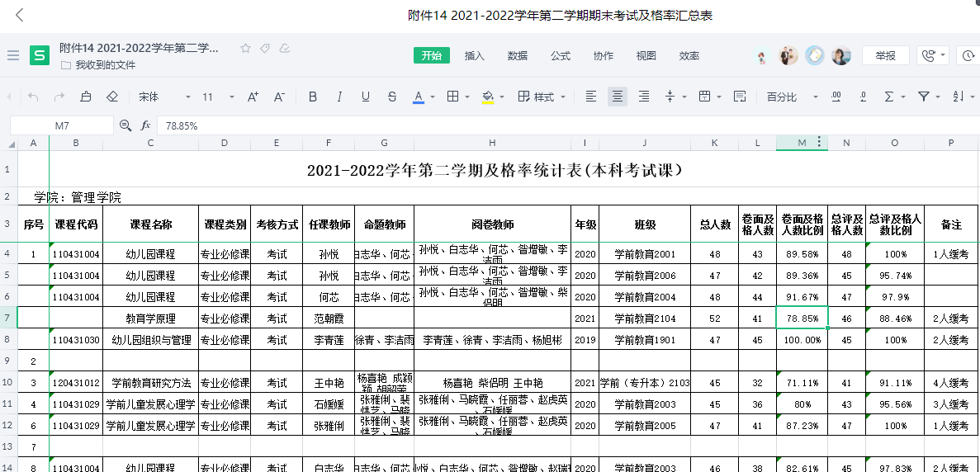The width and height of the screenshot is (980, 472).
Task: Increase decimal places
Action: point(836,97)
